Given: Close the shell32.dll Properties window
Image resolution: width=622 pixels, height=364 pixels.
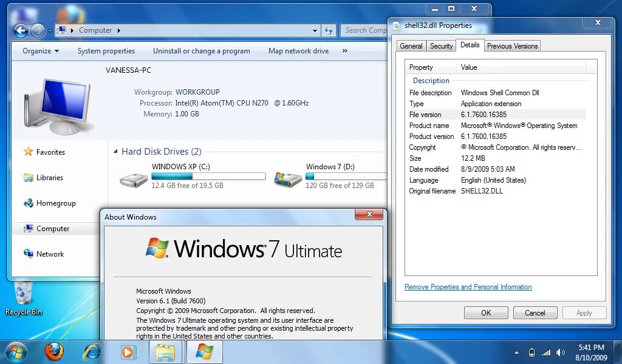Looking at the screenshot, I should pyautogui.click(x=598, y=23).
